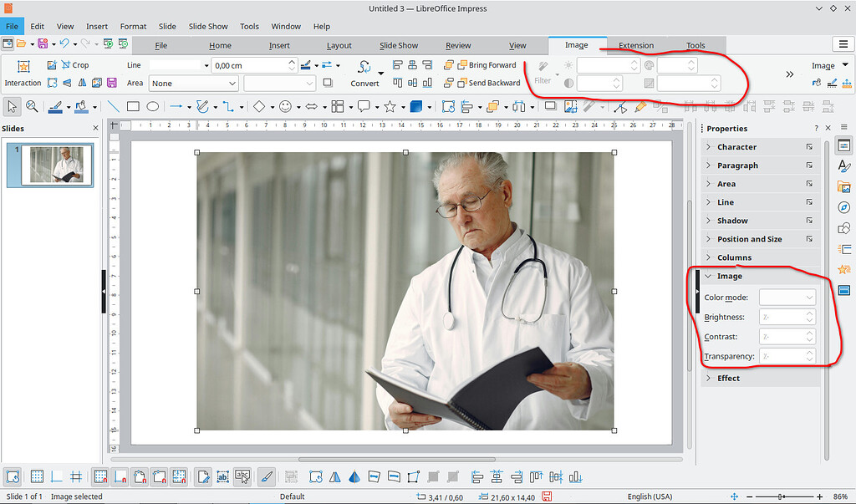Pick the Ellipse shape tool
Screen dimensions: 856x504
(x=153, y=106)
